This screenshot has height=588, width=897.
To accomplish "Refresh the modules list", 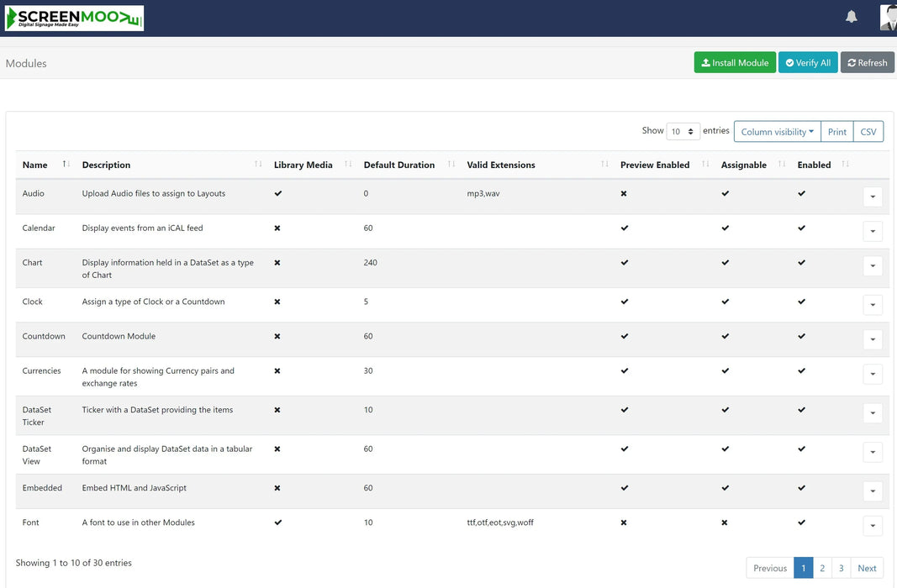I will [x=867, y=63].
